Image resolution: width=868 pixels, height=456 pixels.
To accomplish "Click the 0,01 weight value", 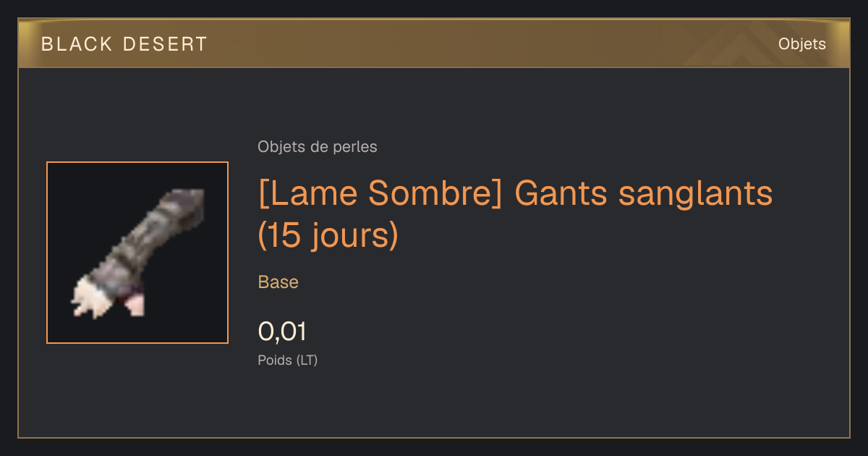I will pos(282,332).
